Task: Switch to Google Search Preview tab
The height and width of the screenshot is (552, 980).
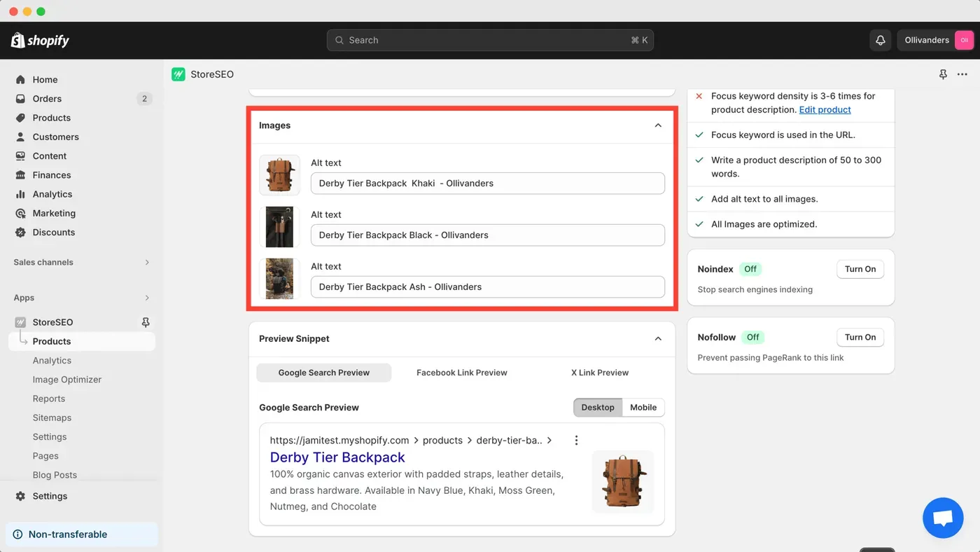Action: pos(324,373)
